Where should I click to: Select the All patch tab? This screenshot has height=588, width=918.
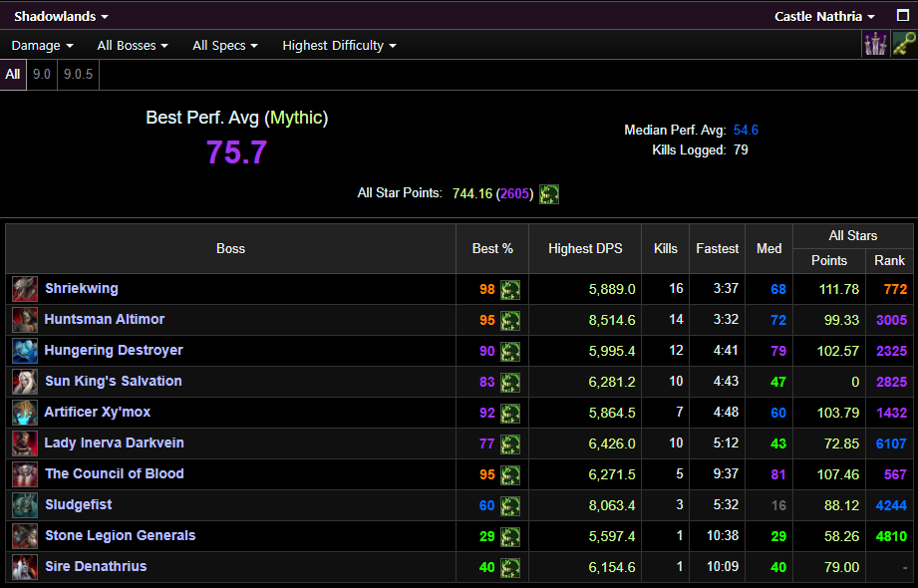[13, 75]
